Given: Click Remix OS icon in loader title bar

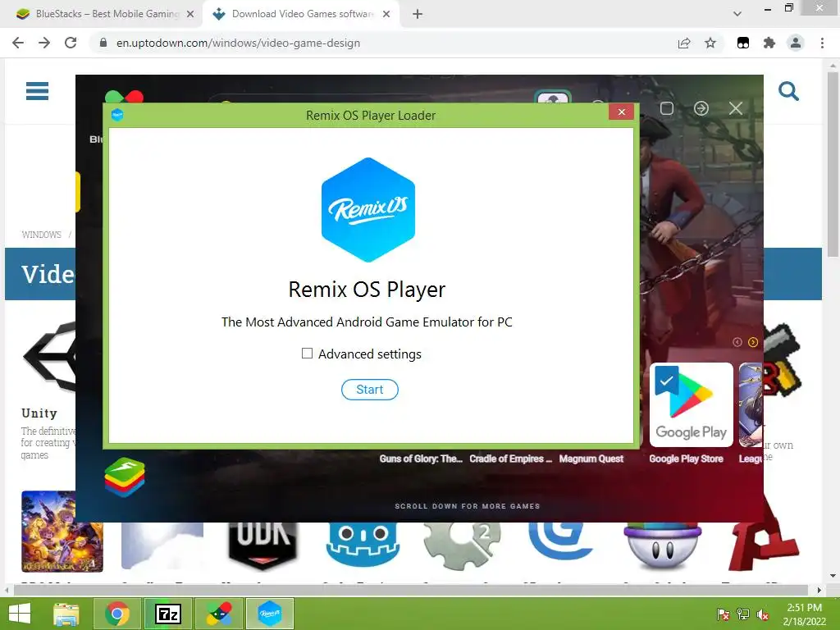Looking at the screenshot, I should click(117, 115).
